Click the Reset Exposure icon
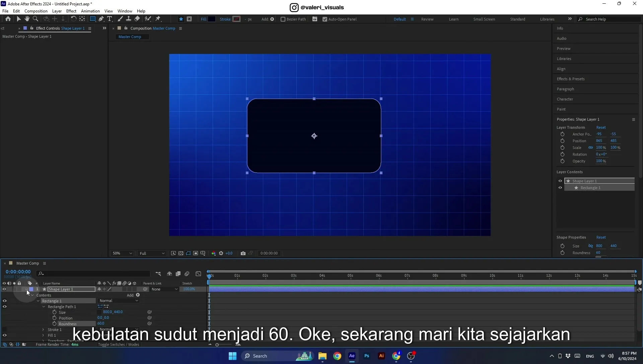The width and height of the screenshot is (643, 364). coord(221,253)
